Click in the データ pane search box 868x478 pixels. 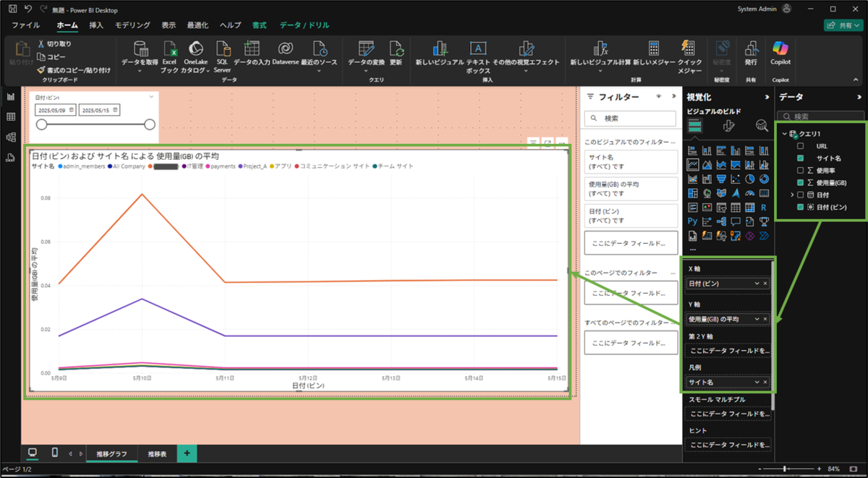point(822,116)
